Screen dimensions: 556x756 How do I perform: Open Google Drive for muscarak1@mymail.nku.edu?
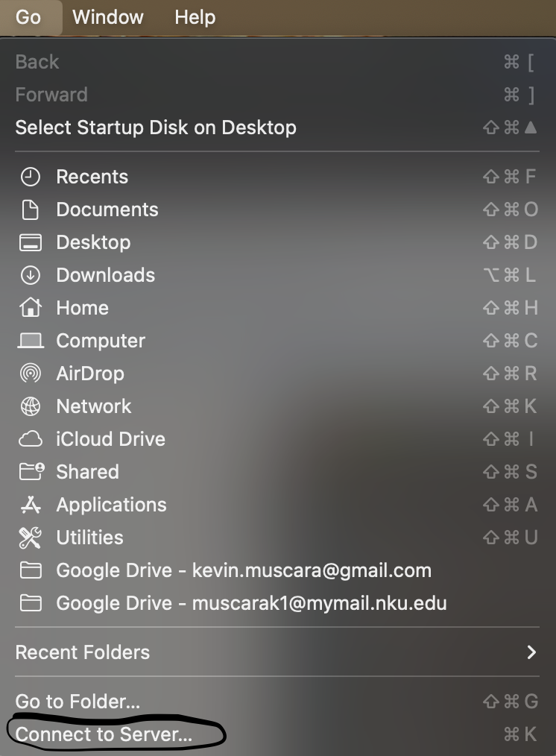point(251,603)
